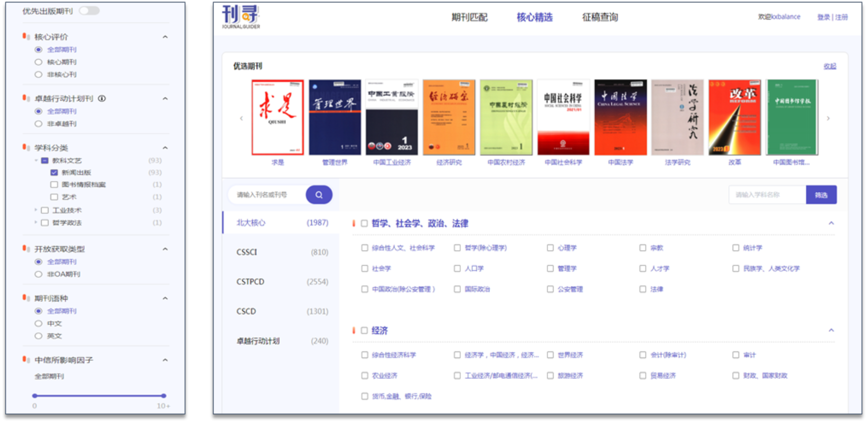
Task: Open the 核心精选 nav tab
Action: click(x=535, y=17)
